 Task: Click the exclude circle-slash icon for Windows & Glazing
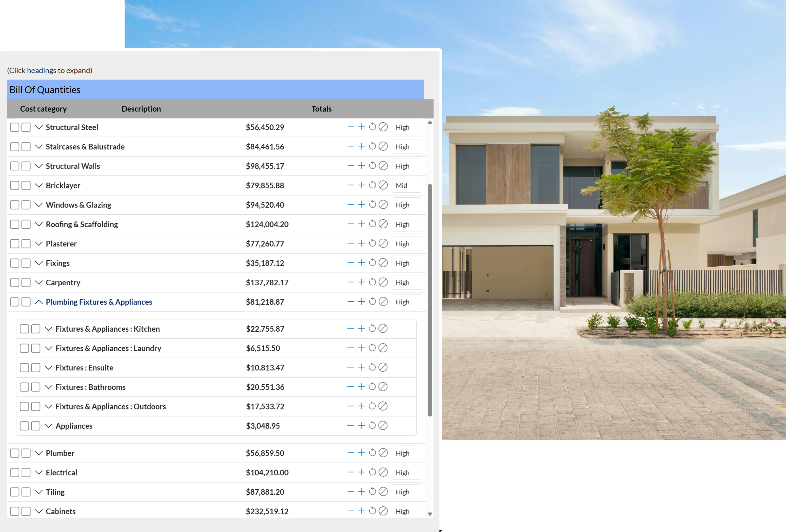(x=383, y=205)
